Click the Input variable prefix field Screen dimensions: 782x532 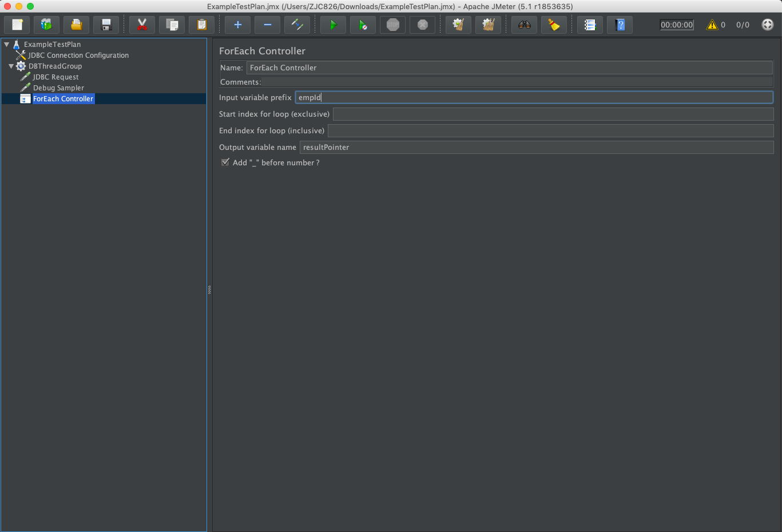click(x=534, y=97)
